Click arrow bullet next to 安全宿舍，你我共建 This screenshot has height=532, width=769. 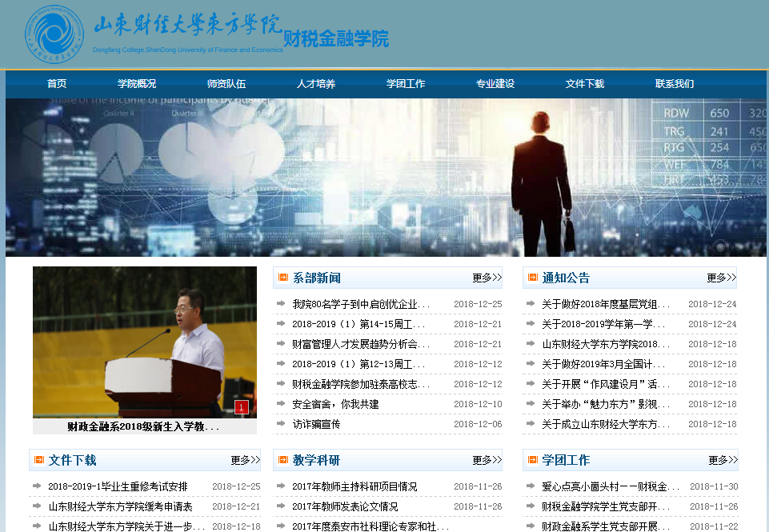(281, 404)
